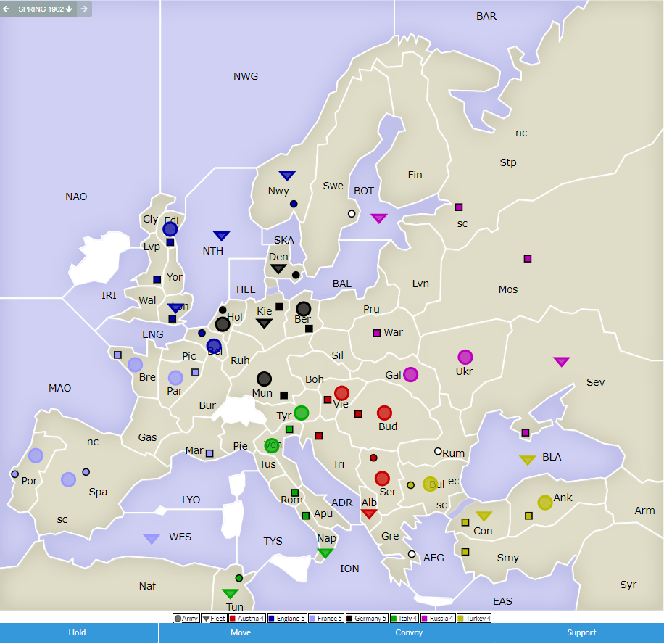Click the Austria color swatch in legend
The height and width of the screenshot is (644, 664).
(233, 619)
